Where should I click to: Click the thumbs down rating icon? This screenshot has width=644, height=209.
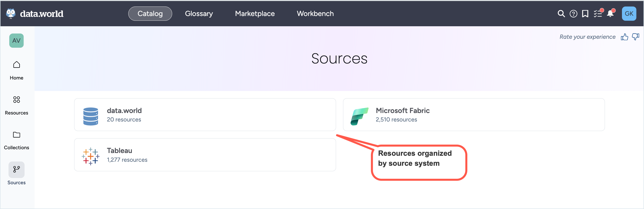point(635,37)
